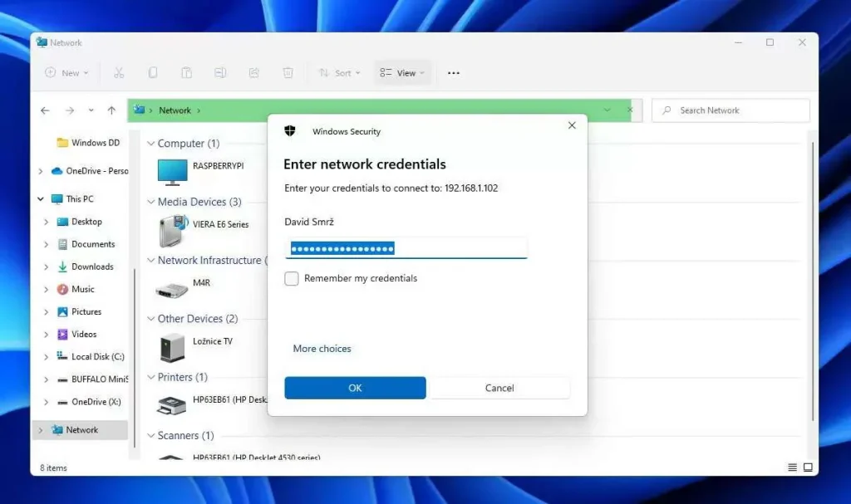Click the Share icon in toolbar
The width and height of the screenshot is (851, 504).
[x=254, y=73]
